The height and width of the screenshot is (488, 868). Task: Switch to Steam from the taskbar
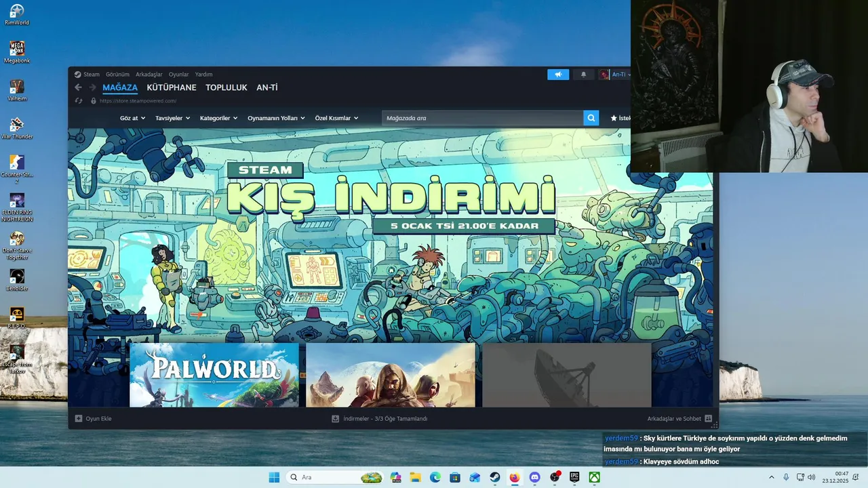click(x=495, y=477)
